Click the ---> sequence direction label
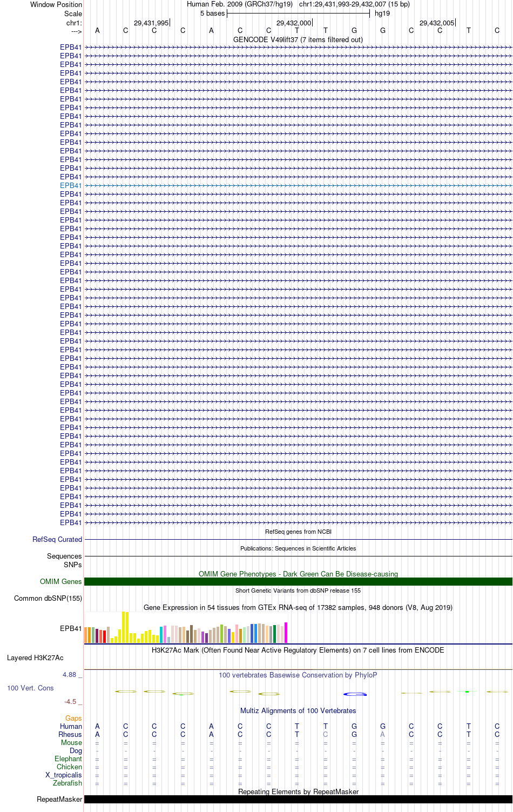 (x=76, y=31)
